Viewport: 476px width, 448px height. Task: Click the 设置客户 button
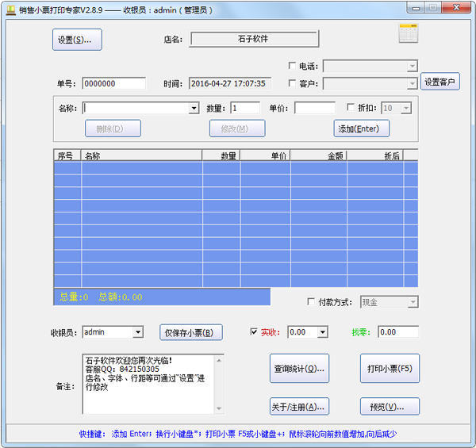pyautogui.click(x=440, y=82)
